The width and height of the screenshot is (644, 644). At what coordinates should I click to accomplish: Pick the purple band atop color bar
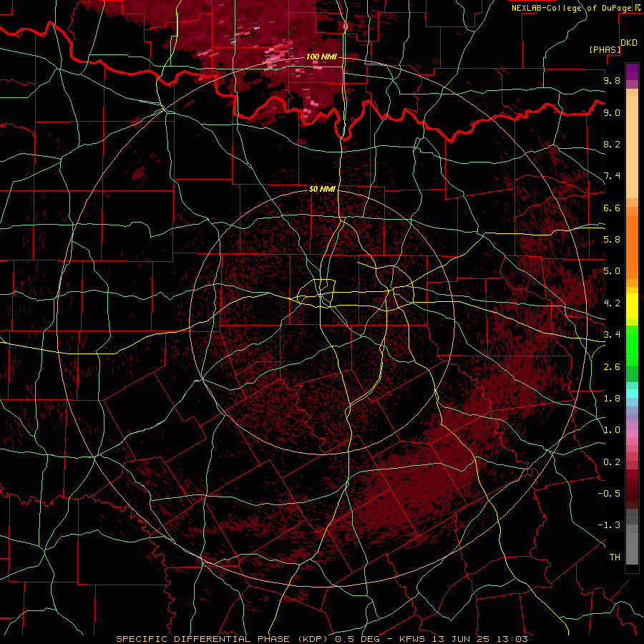click(x=632, y=72)
